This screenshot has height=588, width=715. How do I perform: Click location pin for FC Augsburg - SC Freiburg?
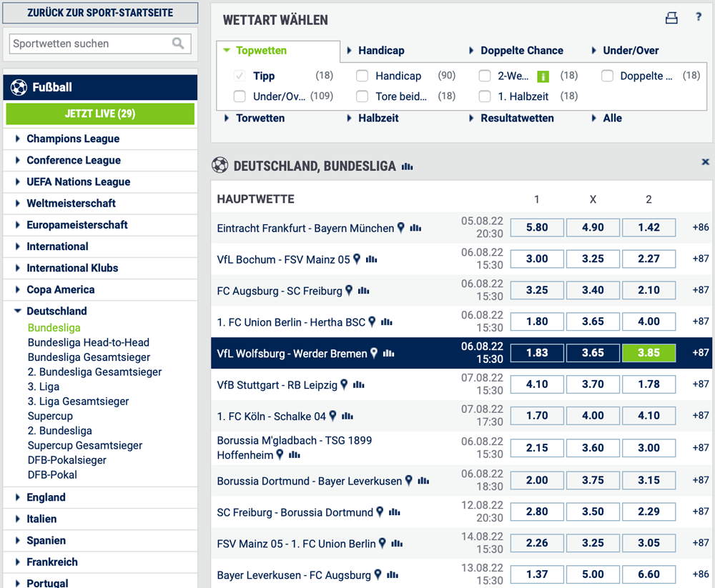click(349, 290)
